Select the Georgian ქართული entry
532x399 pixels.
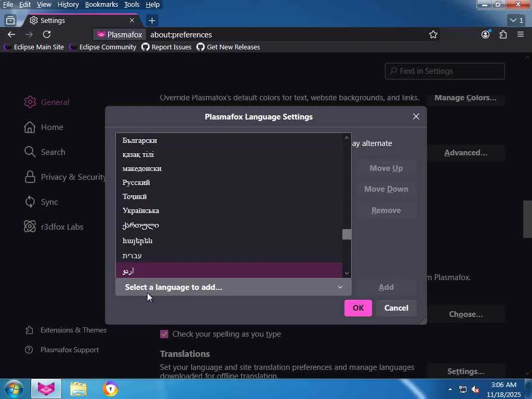[229, 225]
